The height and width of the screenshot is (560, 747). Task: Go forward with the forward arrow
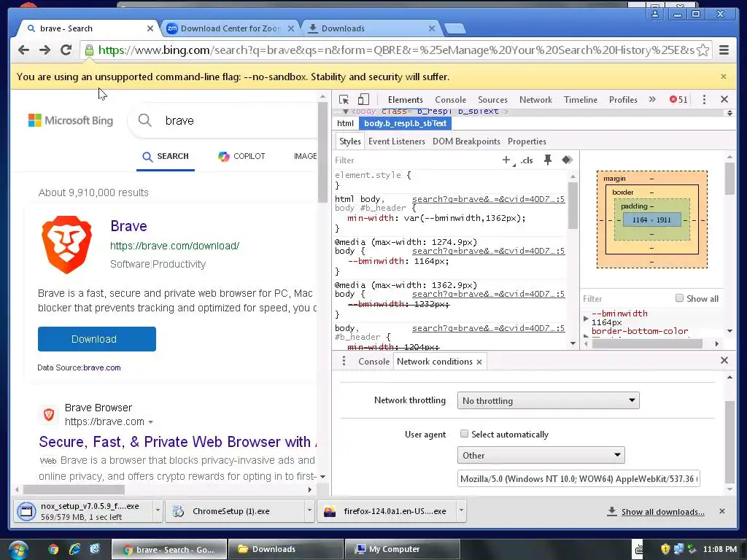(44, 50)
